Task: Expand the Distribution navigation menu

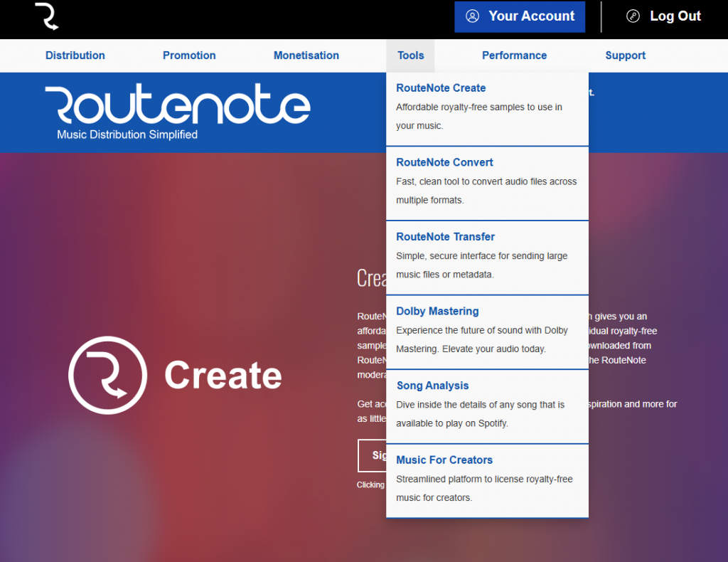Action: [x=75, y=55]
